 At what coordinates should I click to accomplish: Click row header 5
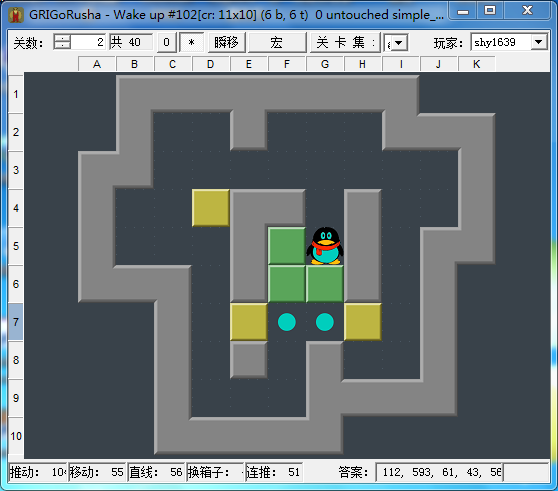tap(16, 246)
